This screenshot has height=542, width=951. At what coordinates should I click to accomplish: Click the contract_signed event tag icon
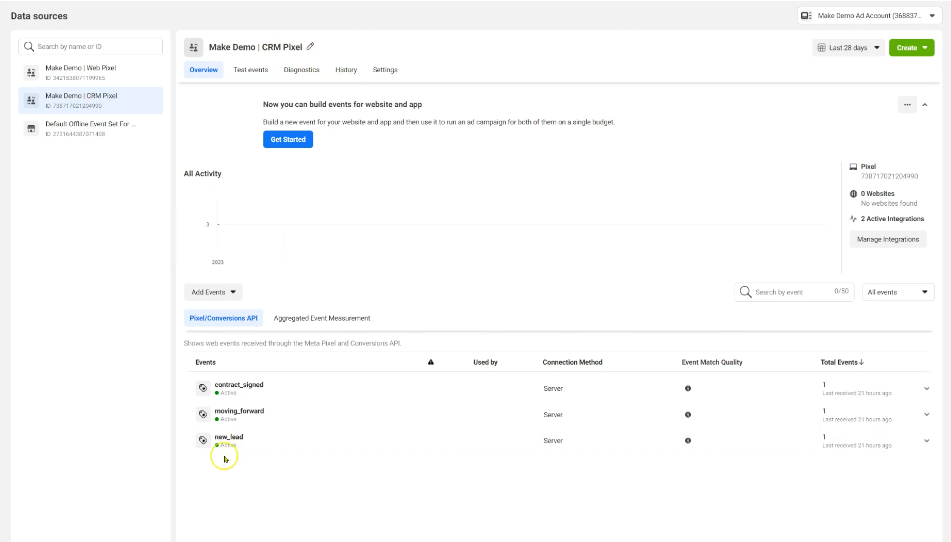click(203, 388)
